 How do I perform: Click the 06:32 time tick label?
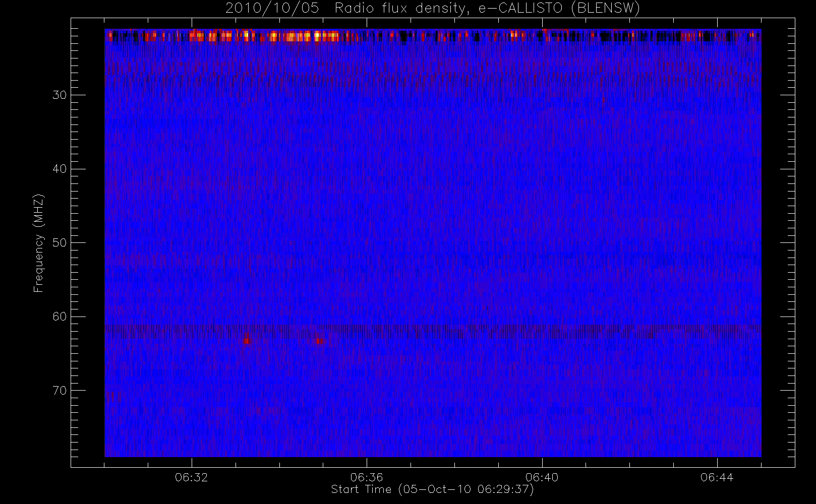192,477
